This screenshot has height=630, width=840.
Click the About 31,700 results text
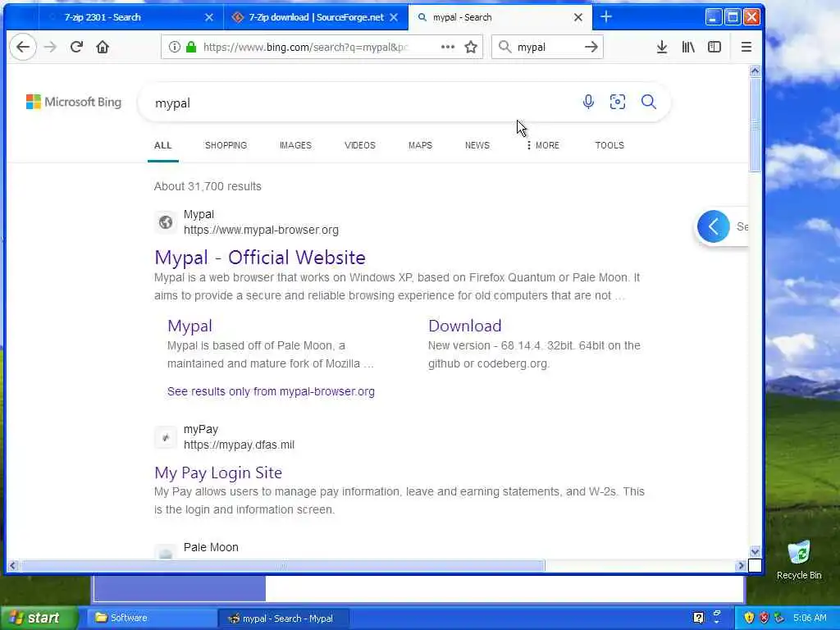tap(208, 186)
